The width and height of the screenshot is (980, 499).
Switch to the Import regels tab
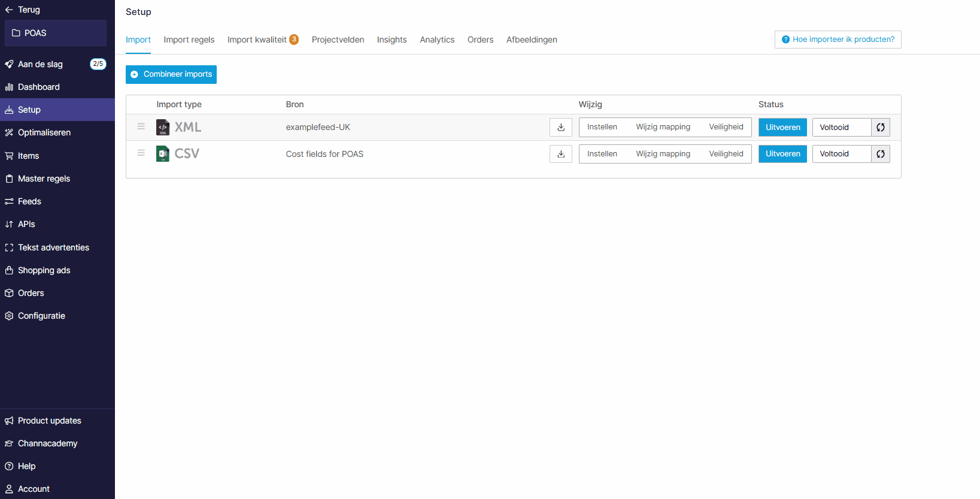coord(189,40)
